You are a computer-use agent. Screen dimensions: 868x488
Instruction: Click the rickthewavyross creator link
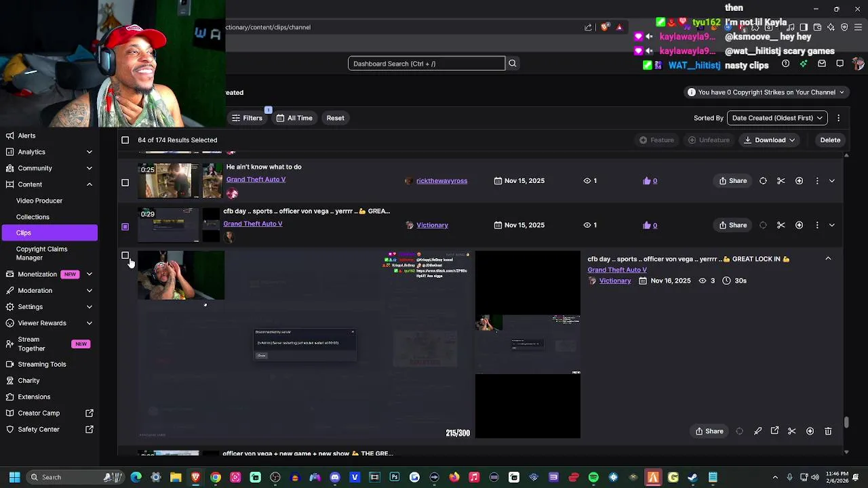(441, 181)
